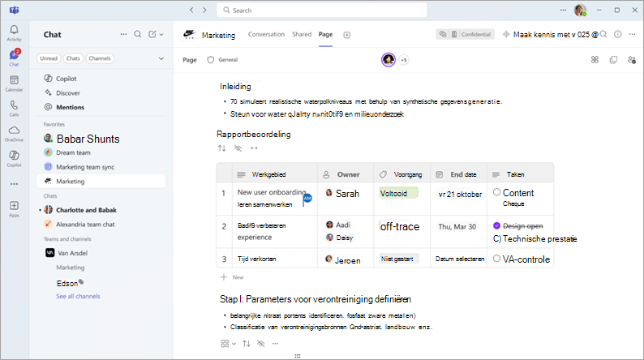Toggle the hidden fields icon in the bottom toolbar
644x360 pixels.
(x=260, y=344)
